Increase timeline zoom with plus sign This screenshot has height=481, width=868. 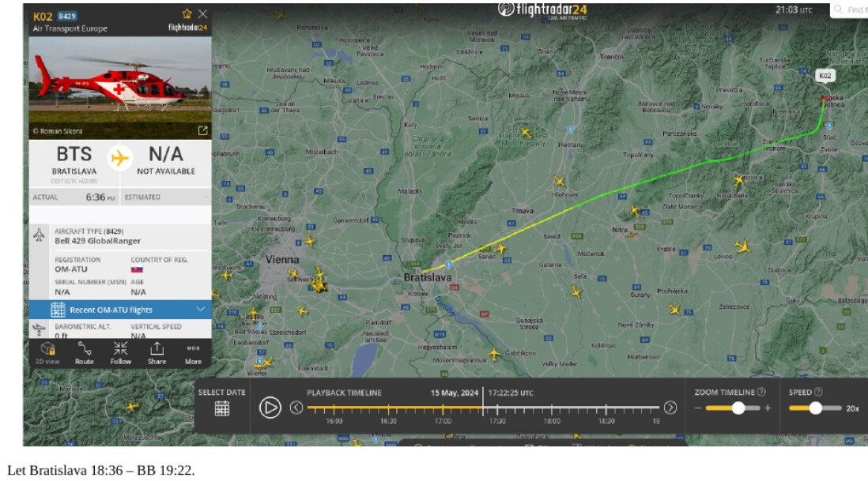pyautogui.click(x=768, y=408)
